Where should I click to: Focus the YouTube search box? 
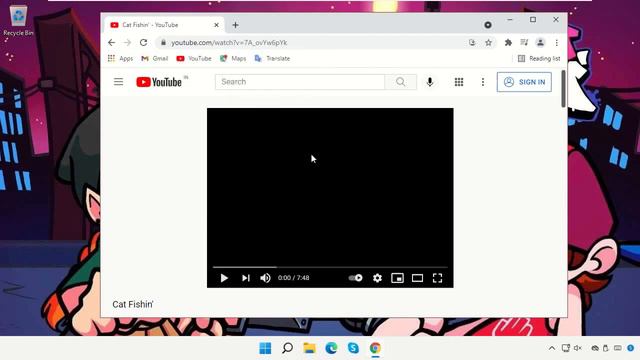[x=300, y=82]
